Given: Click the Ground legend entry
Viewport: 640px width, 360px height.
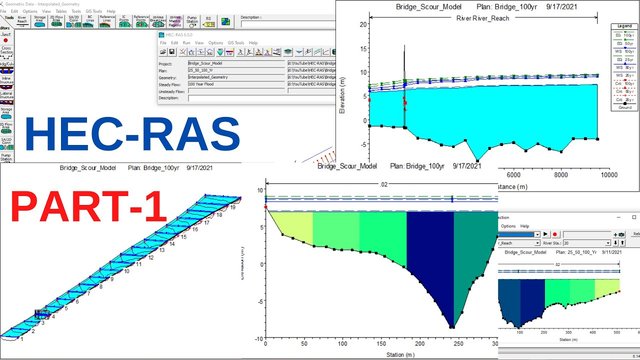Looking at the screenshot, I should 624,106.
